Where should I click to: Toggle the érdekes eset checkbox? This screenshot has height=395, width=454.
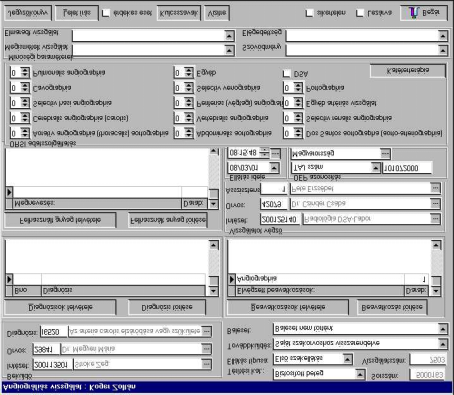pos(106,13)
